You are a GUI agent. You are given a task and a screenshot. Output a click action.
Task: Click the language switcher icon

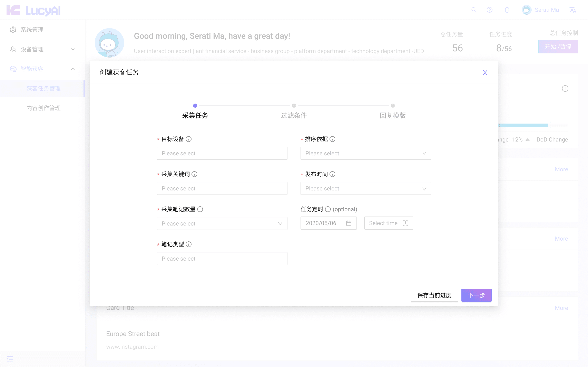[573, 10]
